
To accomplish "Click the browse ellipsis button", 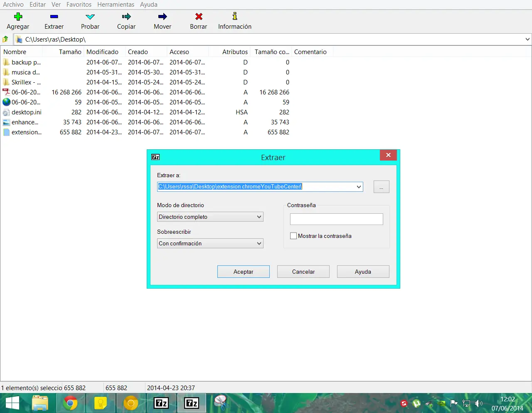I will (382, 187).
